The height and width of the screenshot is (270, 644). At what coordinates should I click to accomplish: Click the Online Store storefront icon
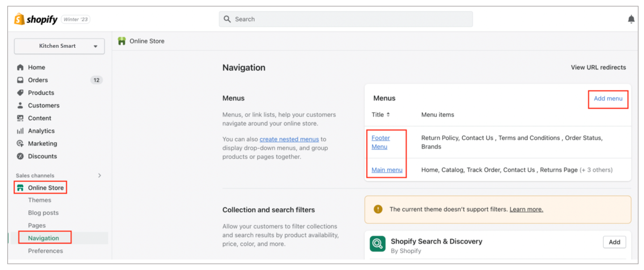(21, 187)
